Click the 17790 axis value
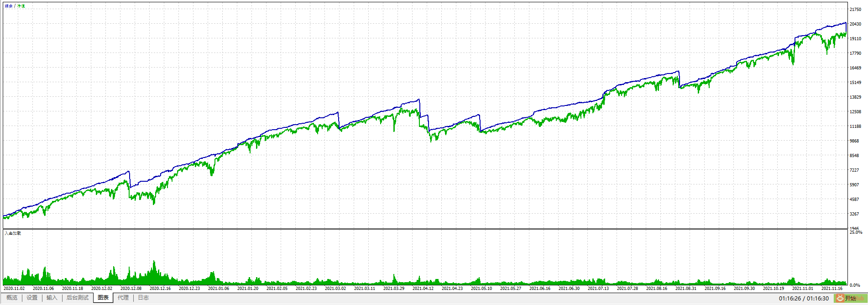The image size is (868, 305). (x=855, y=53)
